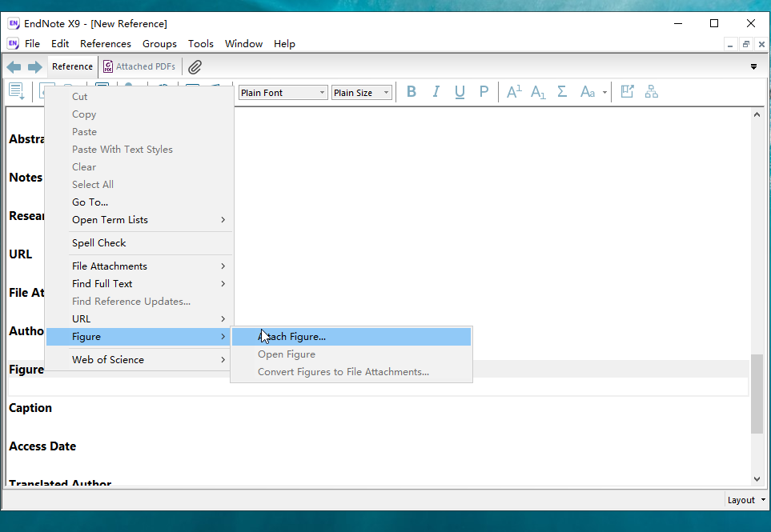Open the Groups menu
Image resolution: width=771 pixels, height=532 pixels.
tap(159, 44)
